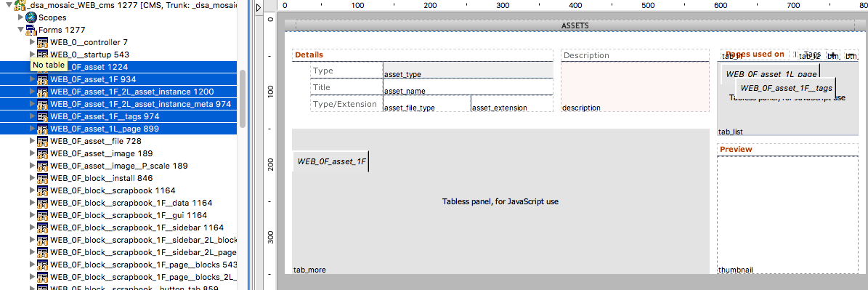The height and width of the screenshot is (290, 868).
Task: Expand the WEB_0F_block__install 846 node
Action: 31,178
